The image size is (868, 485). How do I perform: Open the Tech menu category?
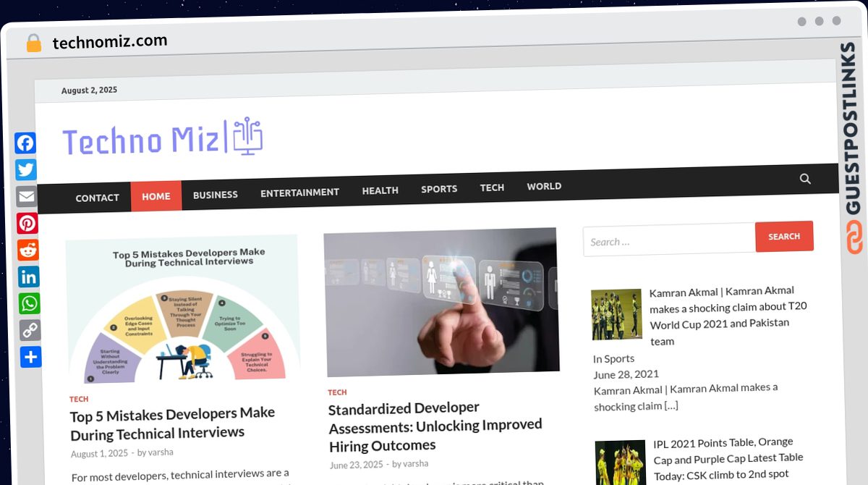[x=492, y=187]
